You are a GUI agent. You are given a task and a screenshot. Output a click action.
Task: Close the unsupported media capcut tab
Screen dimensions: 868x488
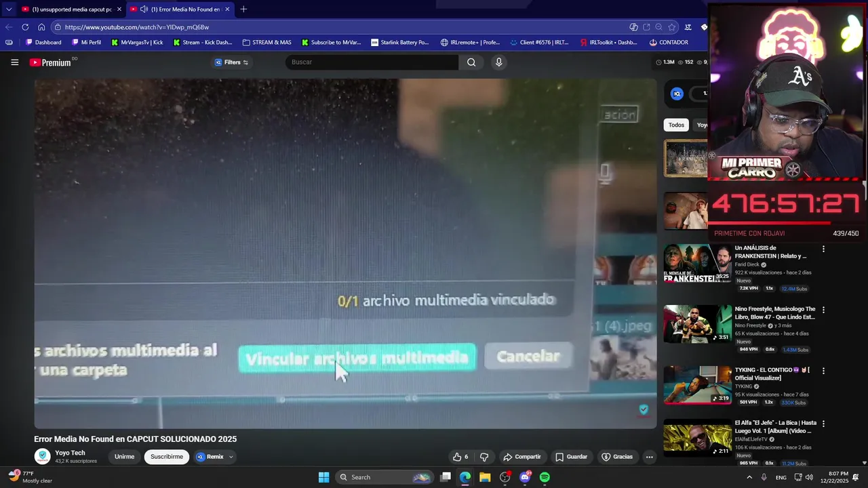click(119, 9)
